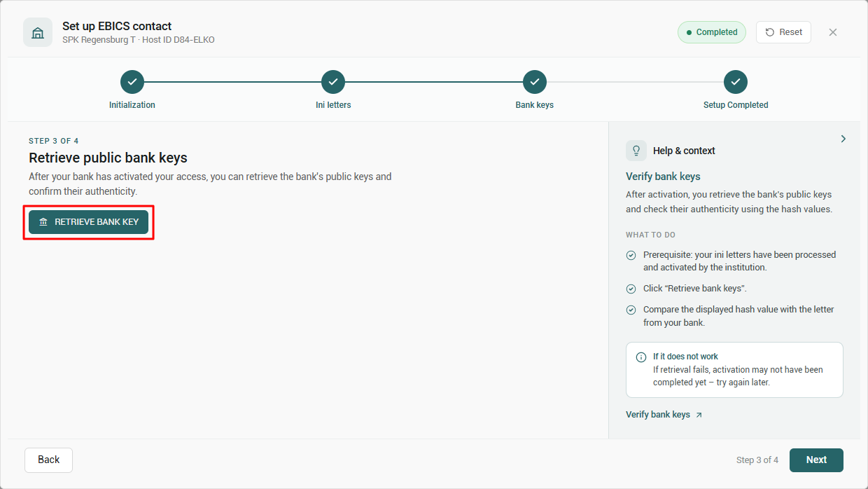
Task: Click the Bank keys step checkmark circle
Action: pyautogui.click(x=535, y=82)
